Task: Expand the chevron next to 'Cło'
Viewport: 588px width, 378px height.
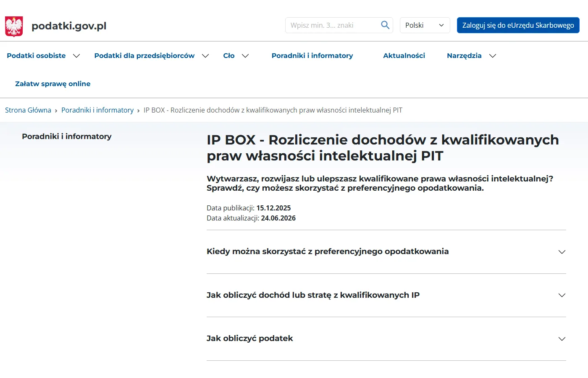Action: (245, 56)
